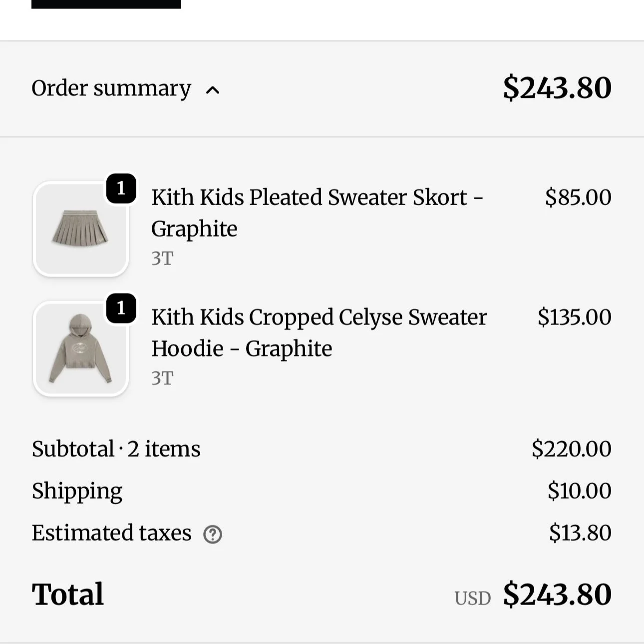The width and height of the screenshot is (644, 644).
Task: Click the bold Total label at bottom
Action: pos(68,594)
